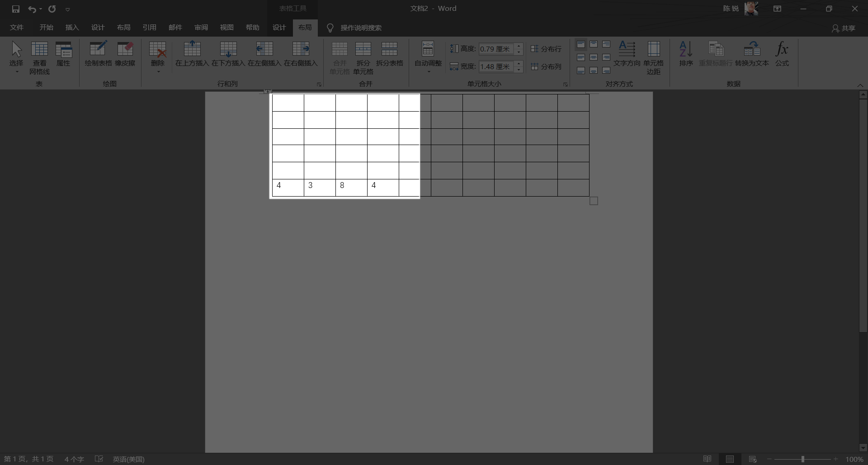Screen dimensions: 868x465
Task: Select Align Bottom Left alignment
Action: (x=581, y=70)
